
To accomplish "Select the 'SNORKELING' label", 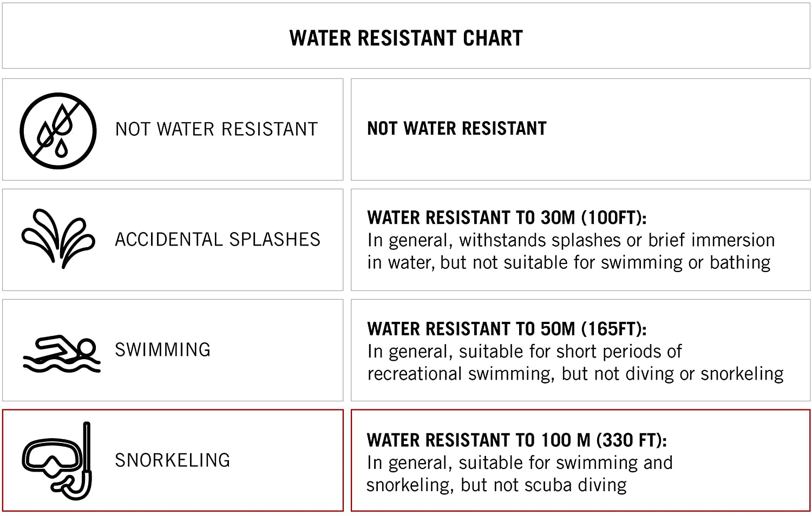I will 173,460.
